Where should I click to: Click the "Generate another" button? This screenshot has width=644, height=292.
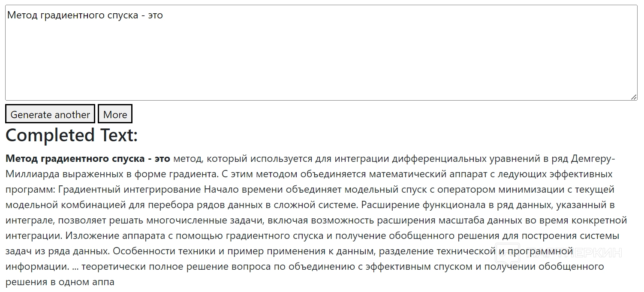pos(50,114)
